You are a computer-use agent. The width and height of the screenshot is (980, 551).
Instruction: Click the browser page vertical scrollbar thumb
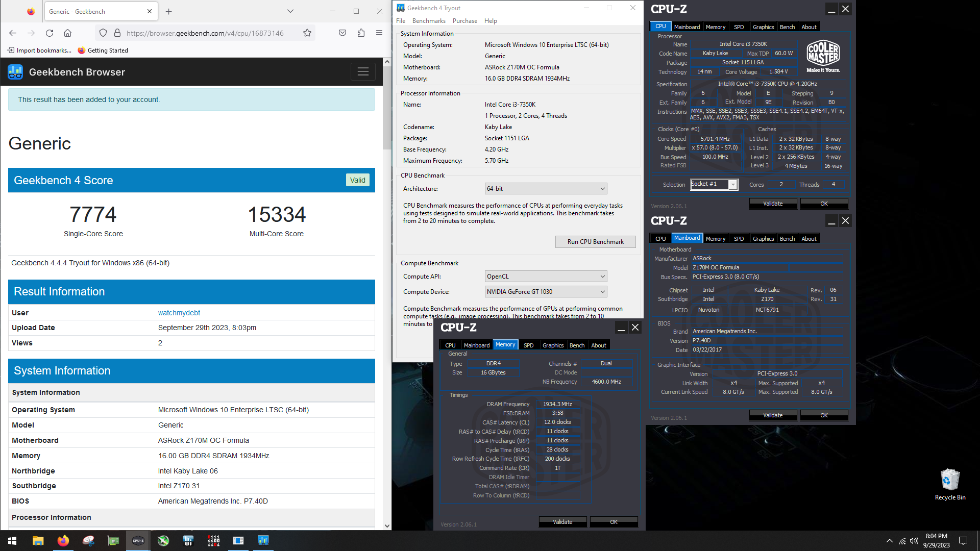(386, 108)
